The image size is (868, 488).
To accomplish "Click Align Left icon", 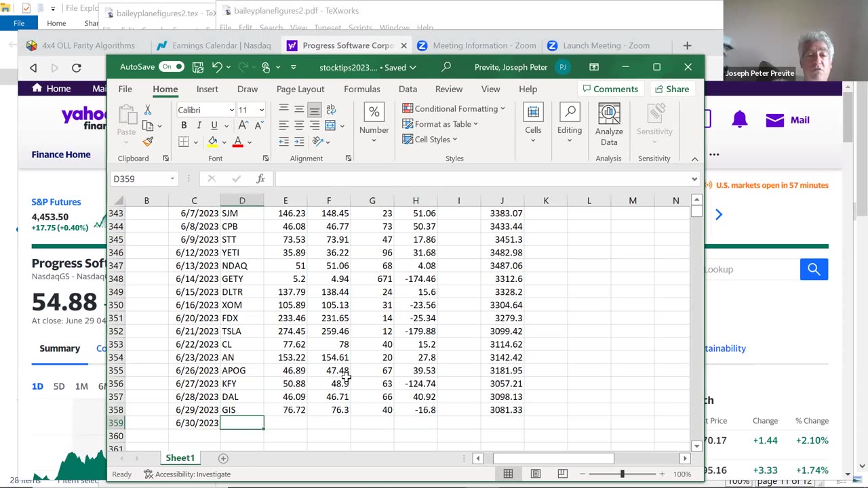I will click(283, 125).
